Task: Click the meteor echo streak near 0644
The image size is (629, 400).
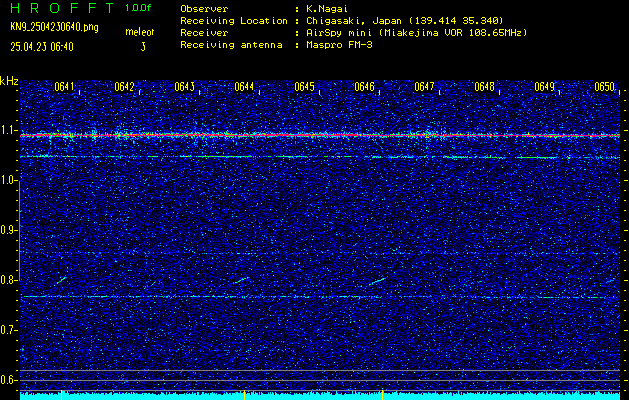Action: click(x=241, y=280)
